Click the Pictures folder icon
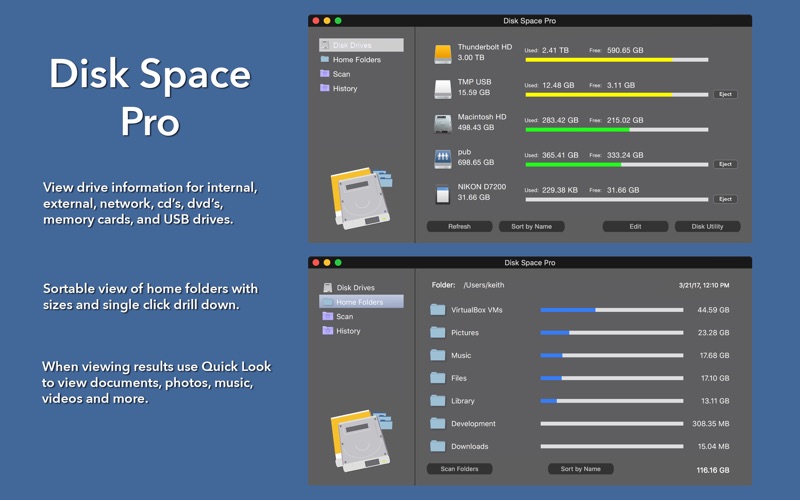 [437, 333]
